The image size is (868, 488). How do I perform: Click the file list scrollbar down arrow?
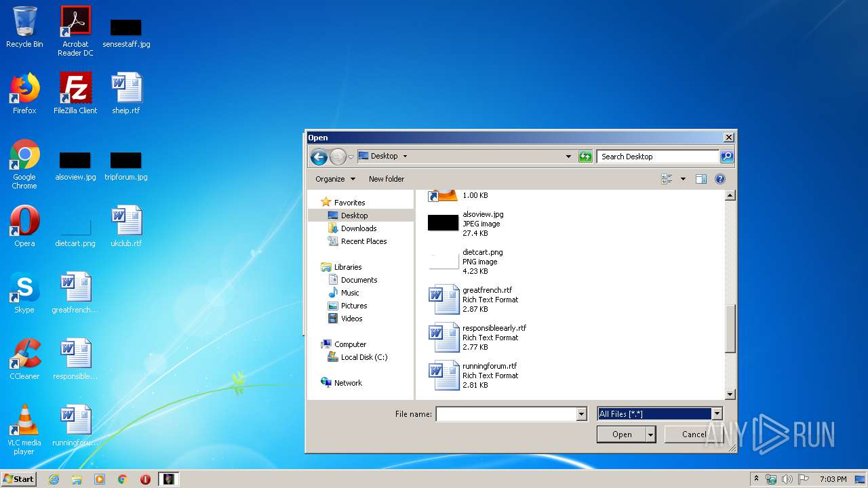[730, 394]
